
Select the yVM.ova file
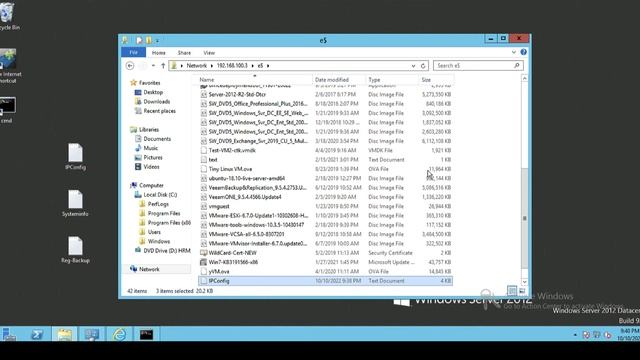(219, 272)
